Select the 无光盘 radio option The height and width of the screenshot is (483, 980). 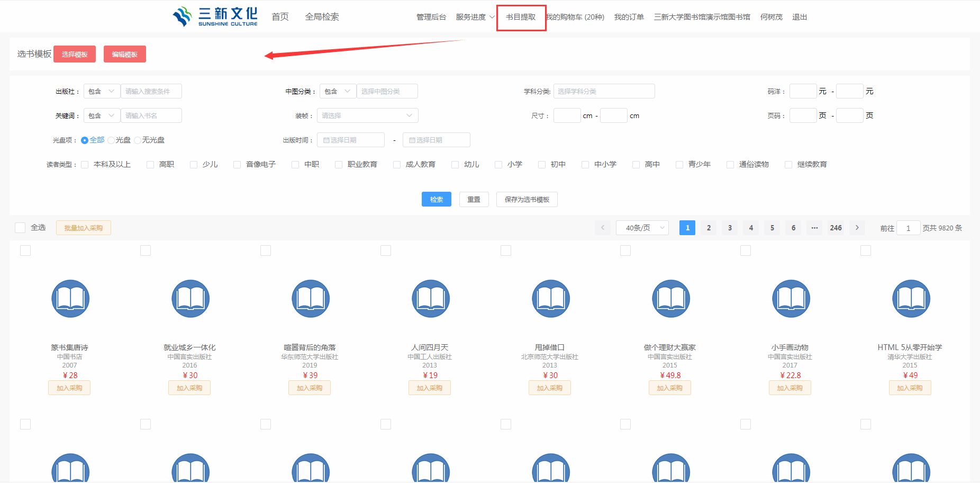138,140
